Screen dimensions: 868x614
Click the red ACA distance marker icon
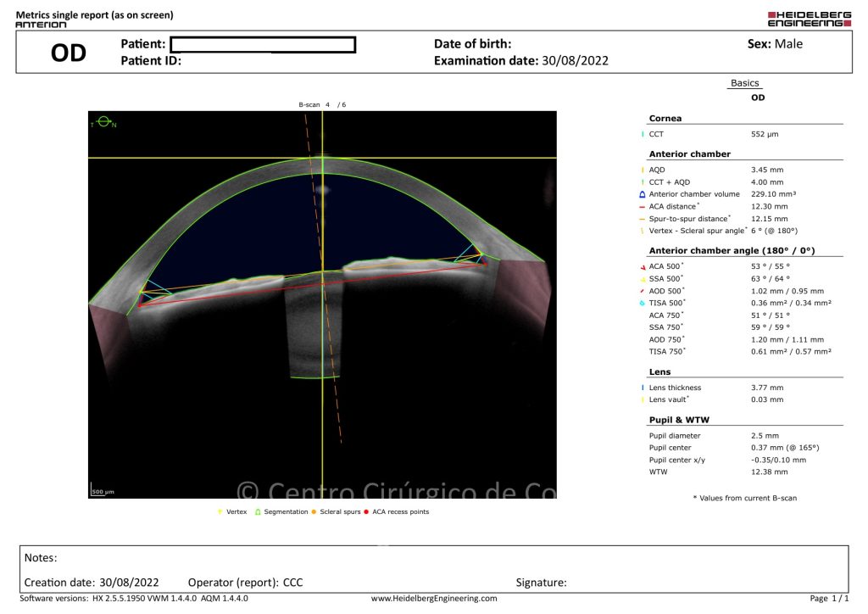(x=643, y=206)
